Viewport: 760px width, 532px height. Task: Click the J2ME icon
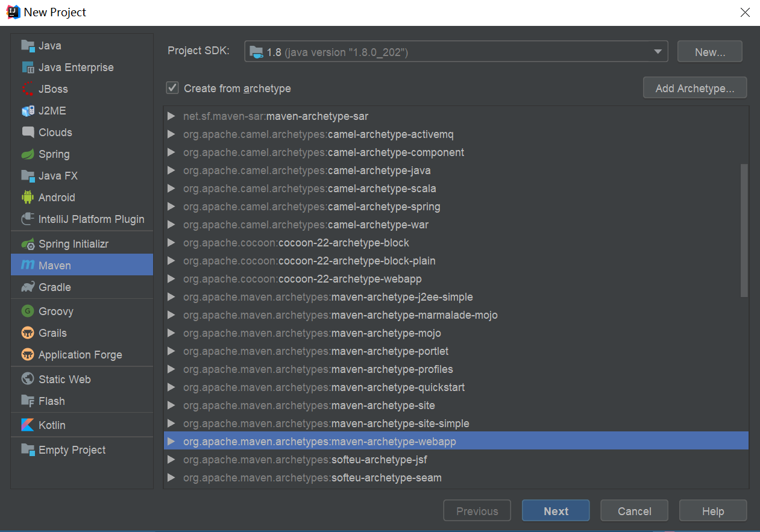click(28, 111)
